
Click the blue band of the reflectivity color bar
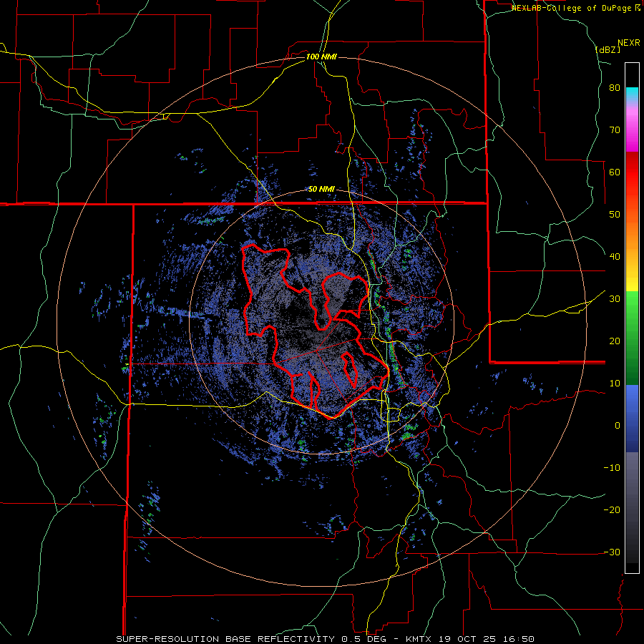[632, 419]
